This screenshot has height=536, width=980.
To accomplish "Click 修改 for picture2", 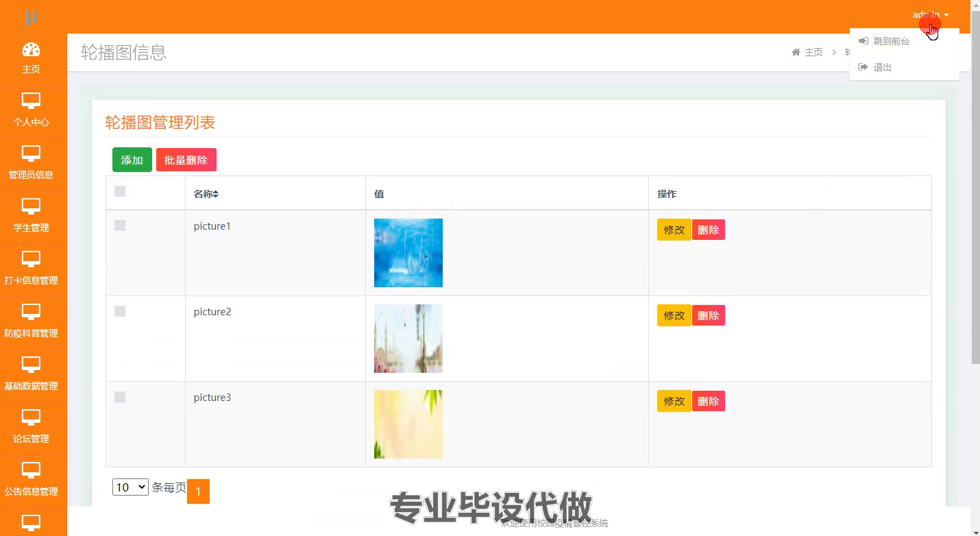I will pos(674,315).
